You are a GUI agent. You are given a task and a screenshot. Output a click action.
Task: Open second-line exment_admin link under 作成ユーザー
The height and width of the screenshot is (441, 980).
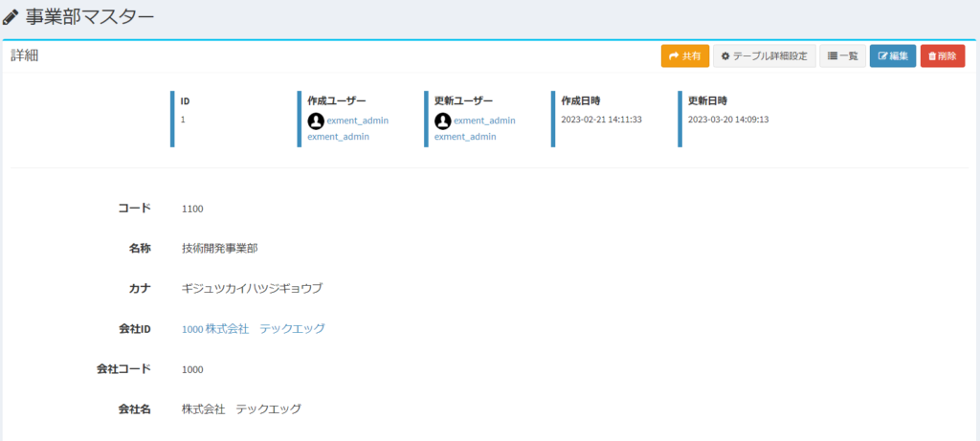tap(338, 136)
